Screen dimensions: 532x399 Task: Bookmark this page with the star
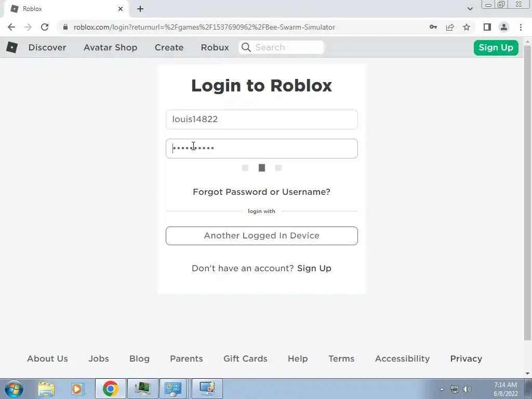467,27
